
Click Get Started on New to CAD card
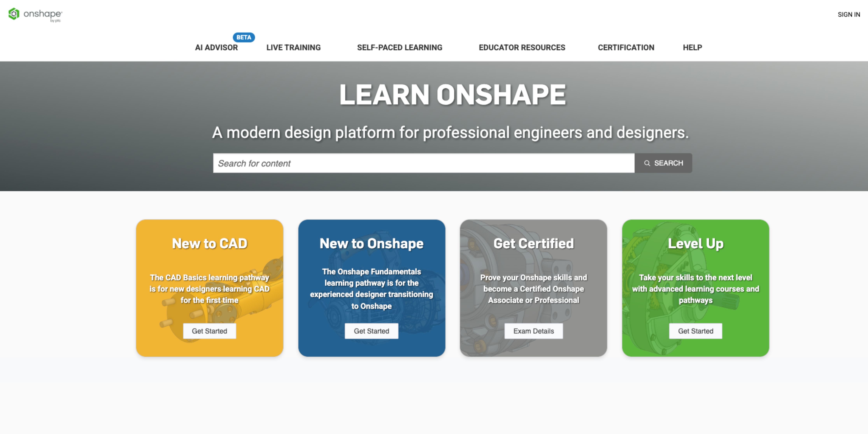coord(209,331)
